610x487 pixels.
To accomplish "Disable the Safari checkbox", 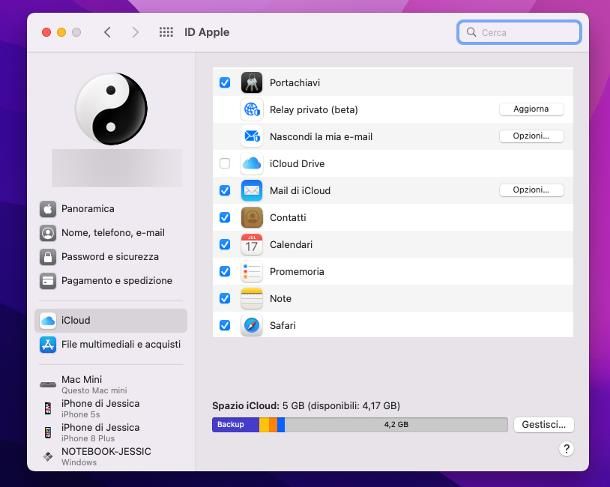I will click(x=225, y=325).
